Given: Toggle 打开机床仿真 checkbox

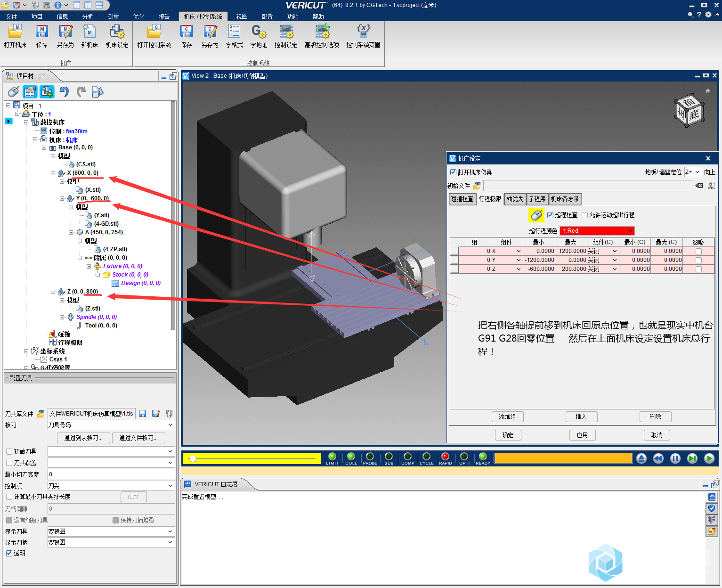Looking at the screenshot, I should point(453,172).
